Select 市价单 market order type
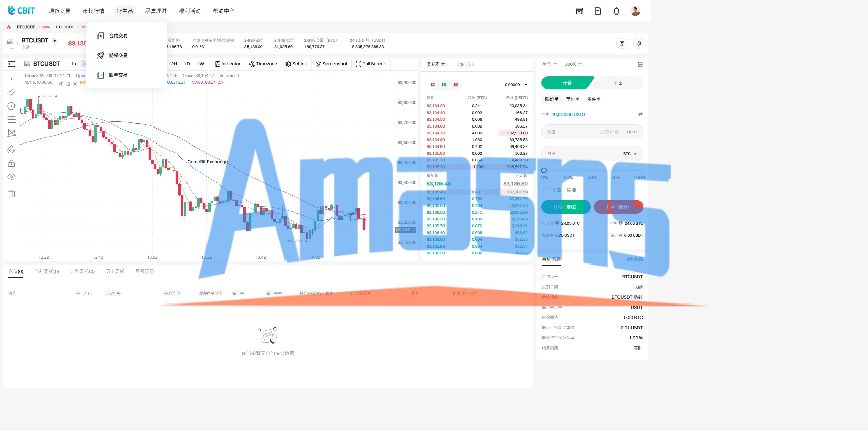The width and height of the screenshot is (868, 431). coord(573,99)
